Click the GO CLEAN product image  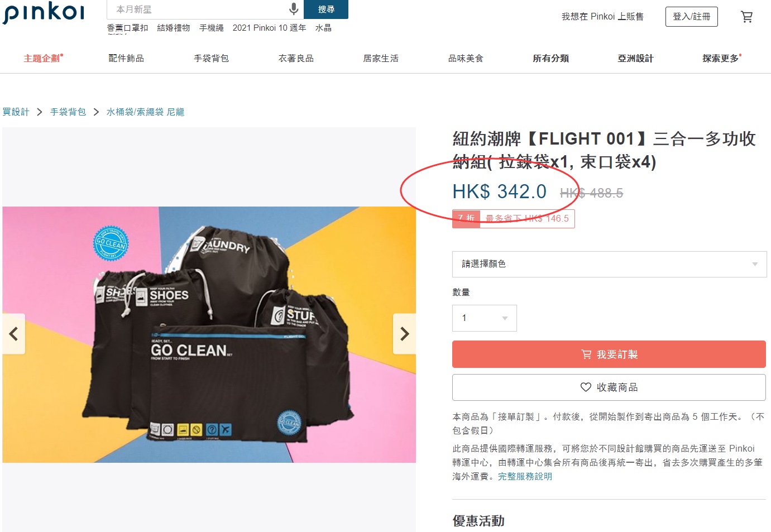209,334
